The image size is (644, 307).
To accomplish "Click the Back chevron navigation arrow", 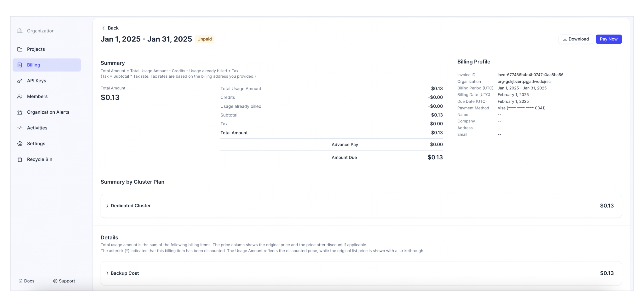I will tap(103, 28).
